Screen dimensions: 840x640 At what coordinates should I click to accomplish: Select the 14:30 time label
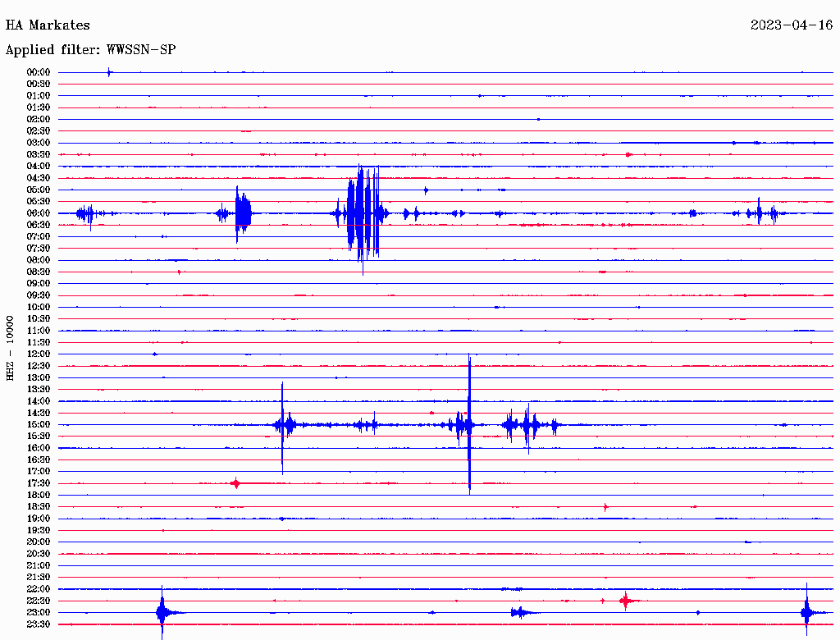(39, 414)
